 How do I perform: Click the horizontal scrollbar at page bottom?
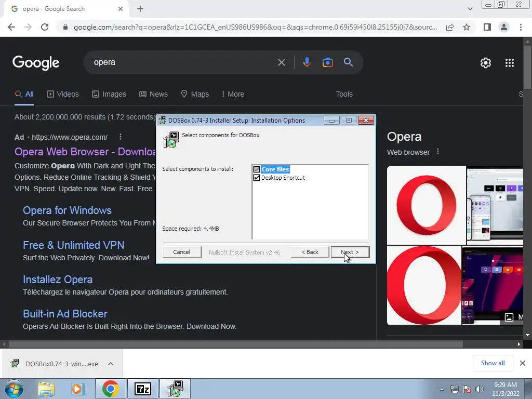pyautogui.click(x=235, y=344)
